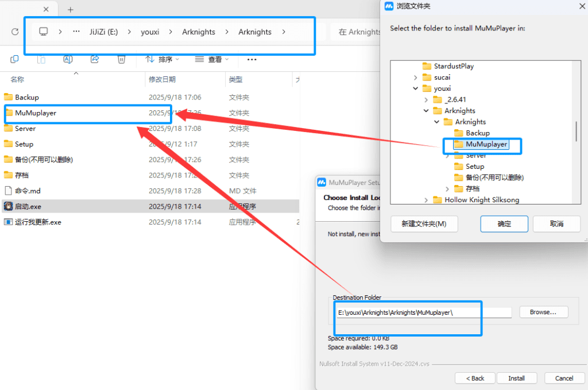Click the rename icon in toolbar
This screenshot has width=588, height=390.
tap(68, 59)
